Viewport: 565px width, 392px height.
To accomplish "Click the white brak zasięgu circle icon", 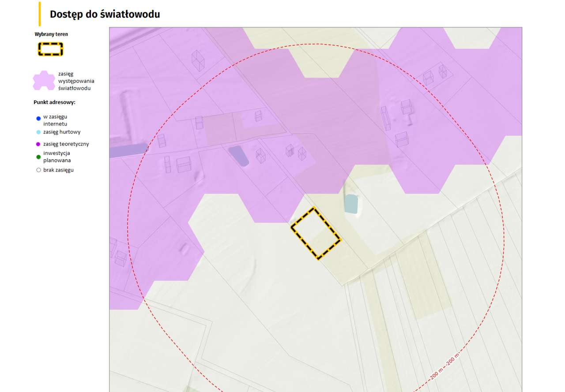I will click(38, 169).
